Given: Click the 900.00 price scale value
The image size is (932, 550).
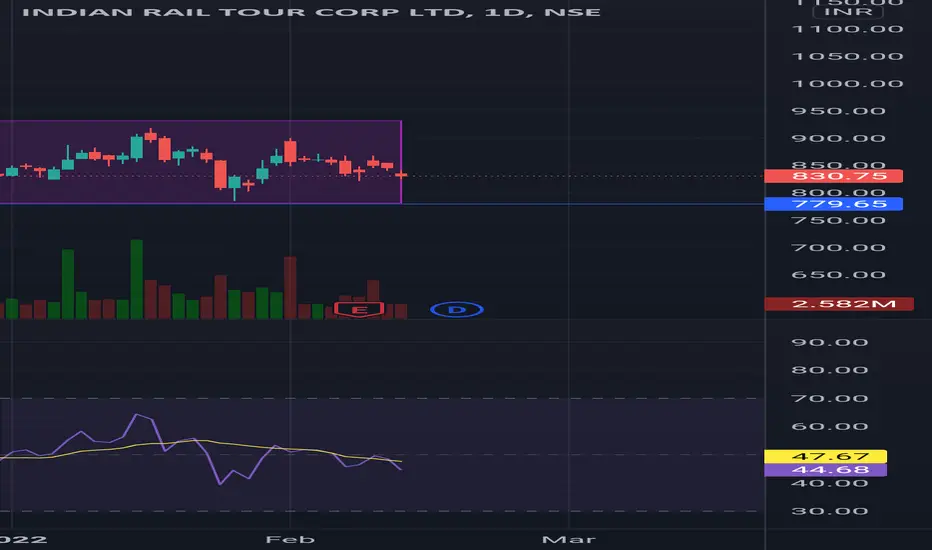Looking at the screenshot, I should coord(839,139).
